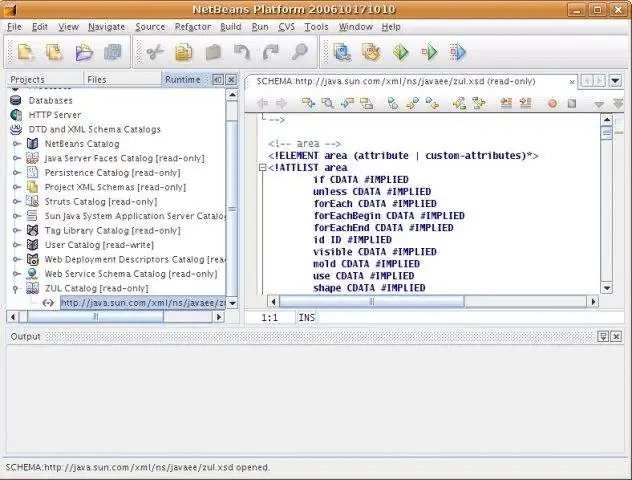Select the java.sun.com zul schema URL entry
This screenshot has width=632, height=480.
click(143, 303)
